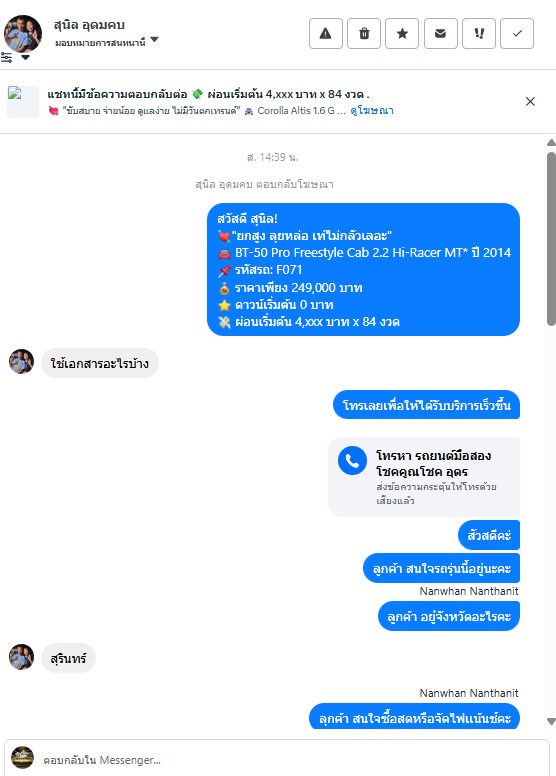Click the customer name สุนิล อุดมคบ
The height and width of the screenshot is (776, 556).
(89, 25)
